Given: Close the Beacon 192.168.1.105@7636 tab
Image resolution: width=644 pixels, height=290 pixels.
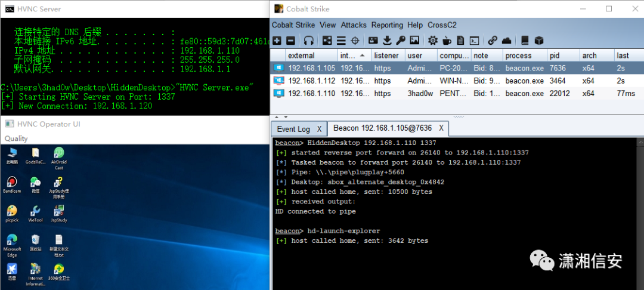Looking at the screenshot, I should (x=441, y=128).
